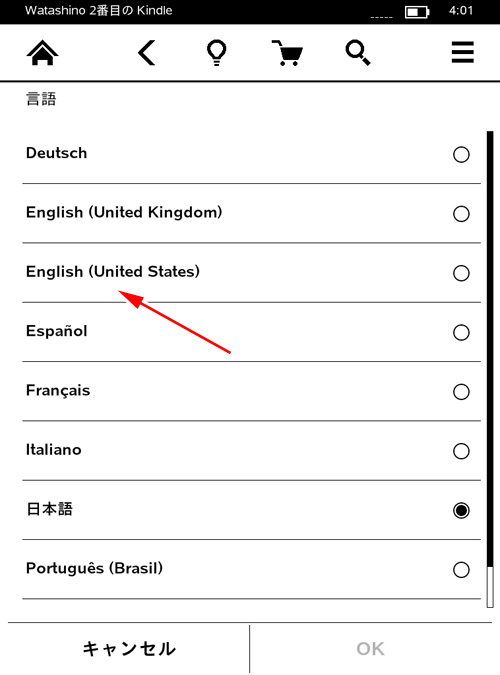Choose English (United States) radio button

[461, 273]
